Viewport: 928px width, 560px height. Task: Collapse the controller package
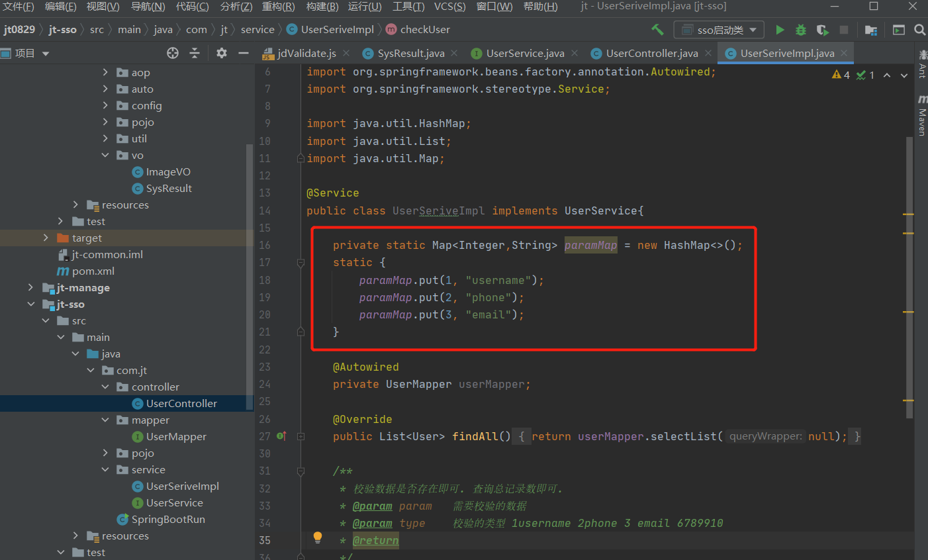point(105,387)
